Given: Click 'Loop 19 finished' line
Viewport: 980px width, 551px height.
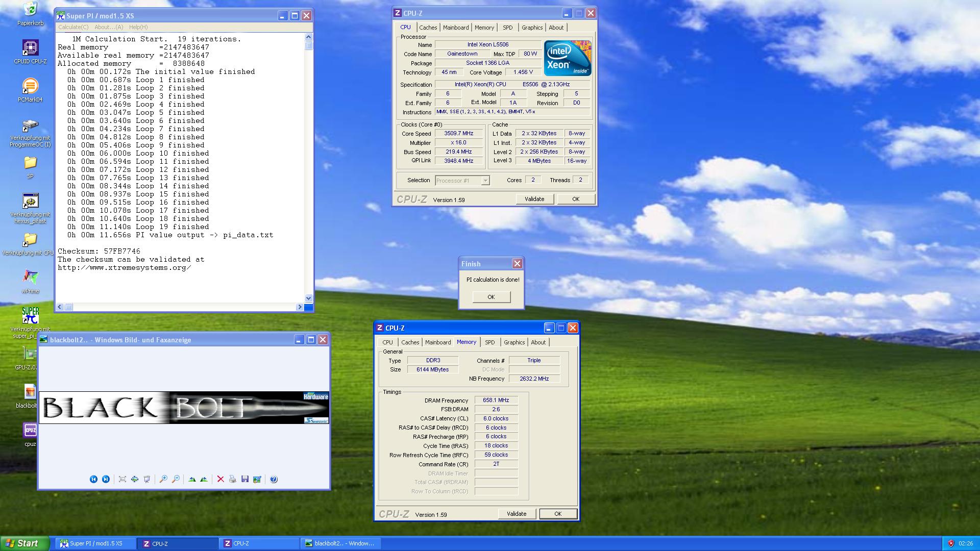Looking at the screenshot, I should pyautogui.click(x=138, y=227).
